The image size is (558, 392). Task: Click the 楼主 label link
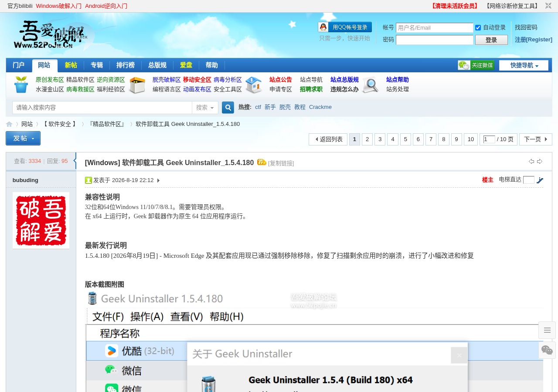click(x=488, y=180)
